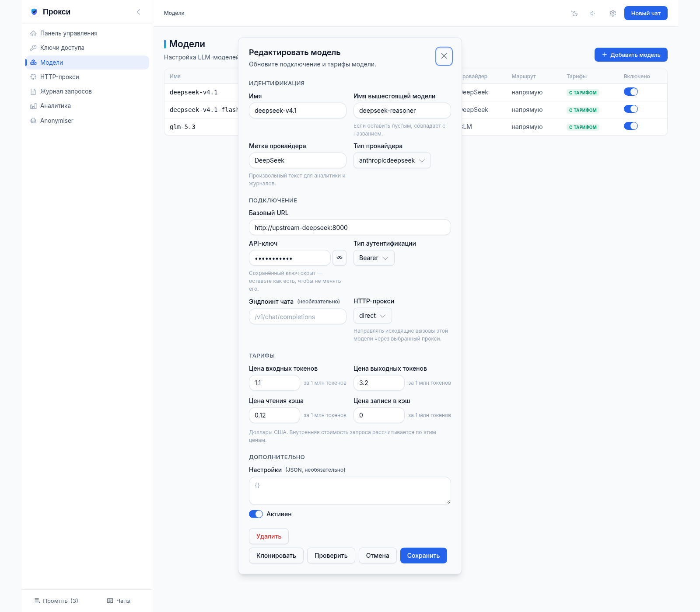Click the red Удалить button
700x612 pixels.
click(x=269, y=536)
